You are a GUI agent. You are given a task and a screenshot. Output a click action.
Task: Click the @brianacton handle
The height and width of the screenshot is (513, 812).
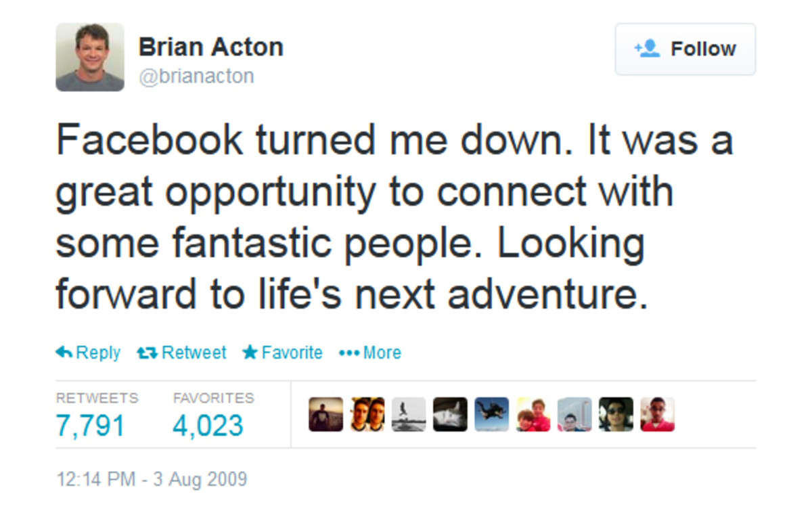[x=196, y=76]
